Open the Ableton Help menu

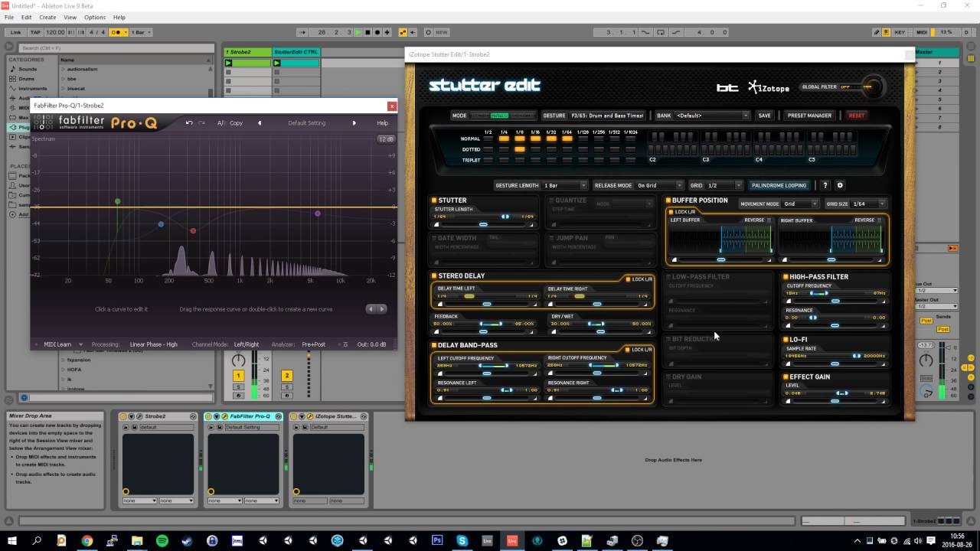[x=119, y=17]
